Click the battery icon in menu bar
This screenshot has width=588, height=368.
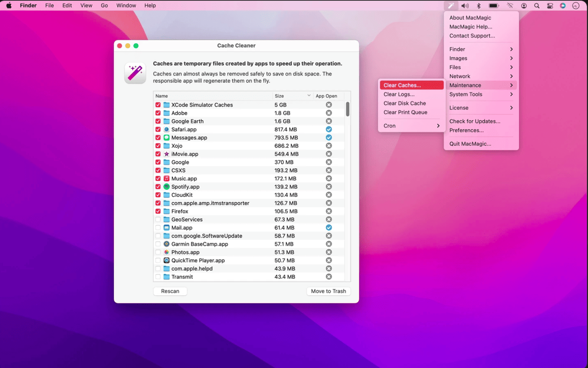494,6
